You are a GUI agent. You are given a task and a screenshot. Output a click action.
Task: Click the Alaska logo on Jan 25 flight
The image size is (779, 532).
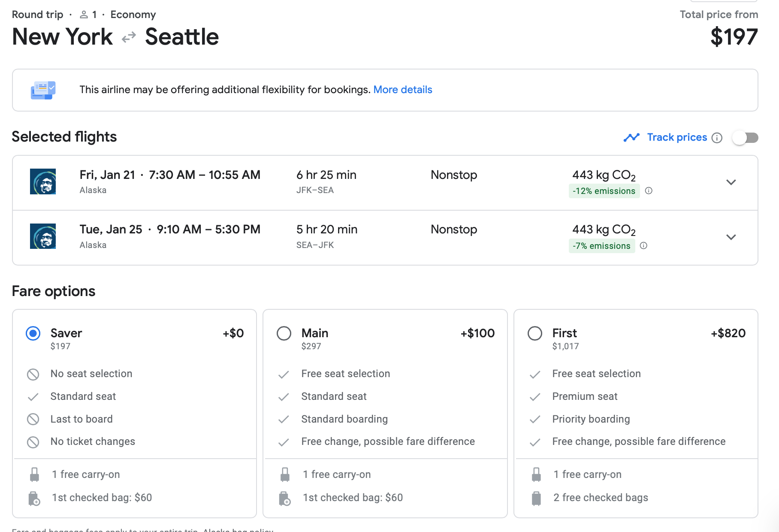click(x=43, y=236)
